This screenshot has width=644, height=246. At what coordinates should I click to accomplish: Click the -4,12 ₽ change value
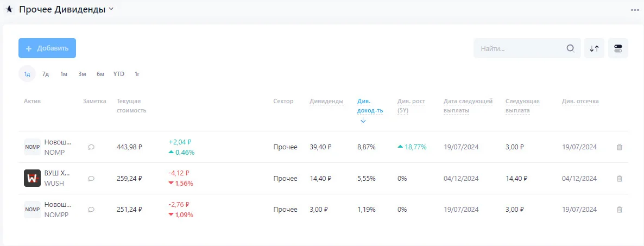179,173
